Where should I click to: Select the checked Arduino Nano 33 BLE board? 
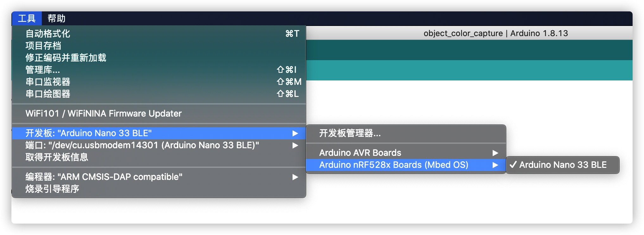pos(563,165)
